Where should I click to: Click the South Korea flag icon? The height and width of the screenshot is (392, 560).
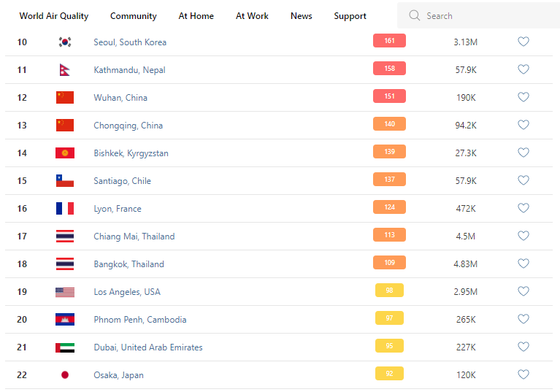[65, 42]
